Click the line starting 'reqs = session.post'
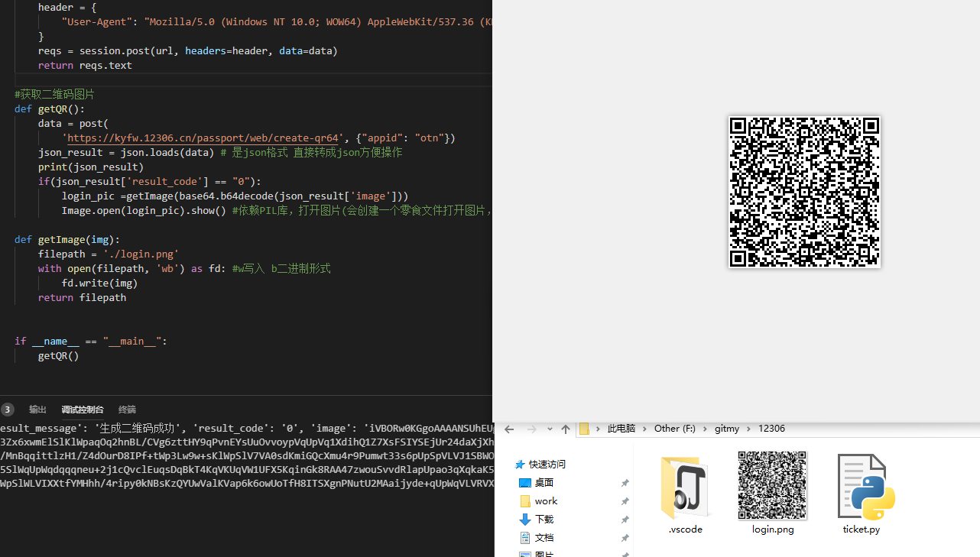 (x=188, y=51)
